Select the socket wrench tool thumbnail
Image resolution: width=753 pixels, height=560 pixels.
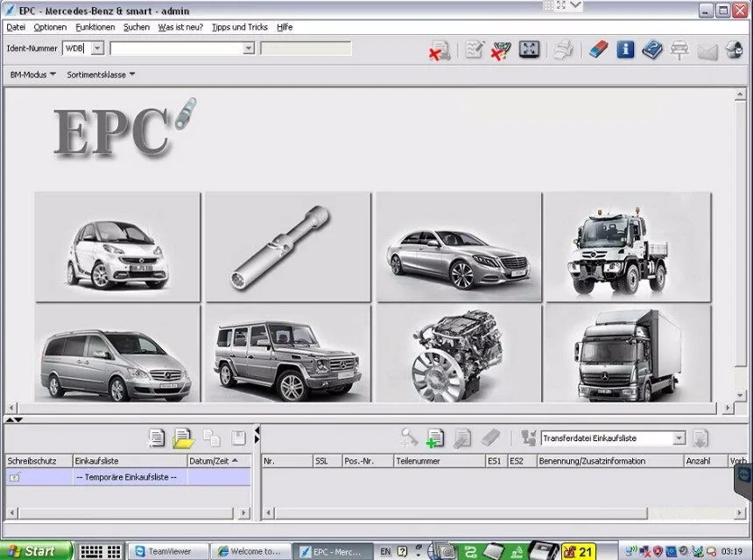[288, 247]
